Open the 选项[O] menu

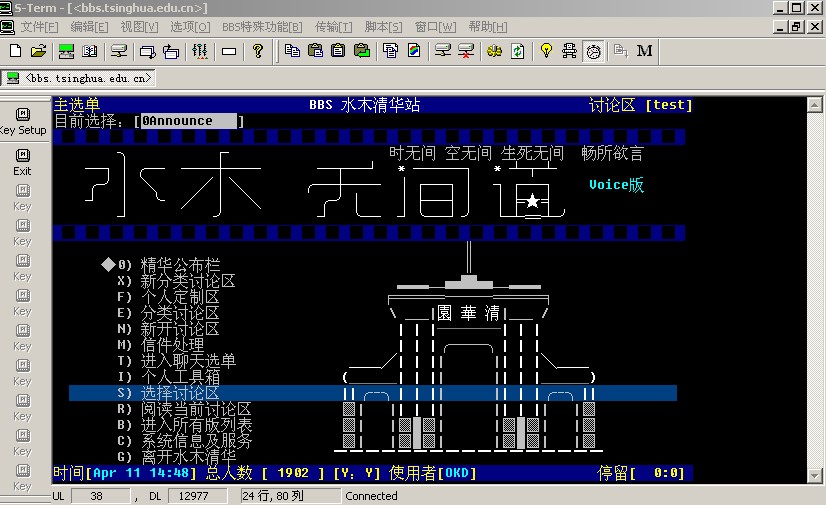(x=190, y=27)
